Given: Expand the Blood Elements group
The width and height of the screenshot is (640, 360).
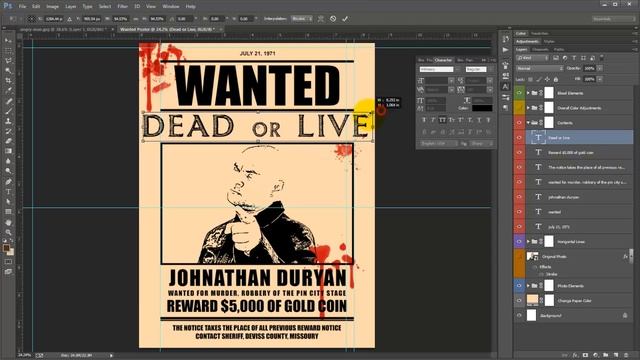Looking at the screenshot, I should pyautogui.click(x=528, y=93).
